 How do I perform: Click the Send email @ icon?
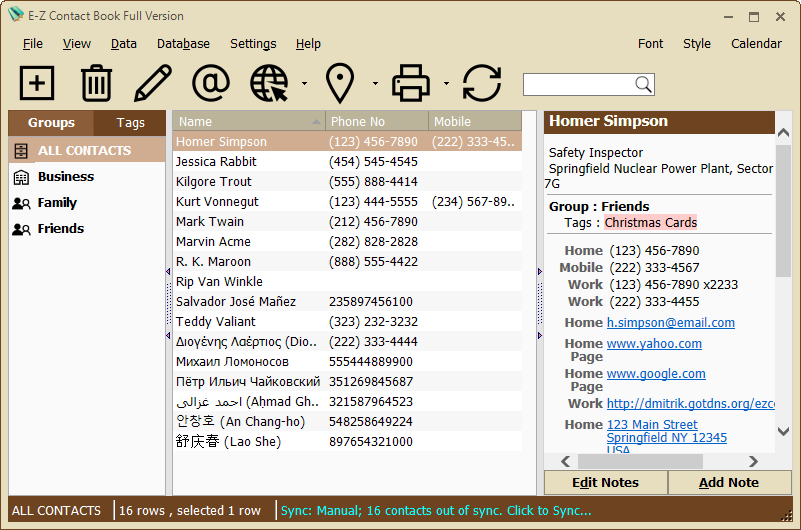point(211,83)
